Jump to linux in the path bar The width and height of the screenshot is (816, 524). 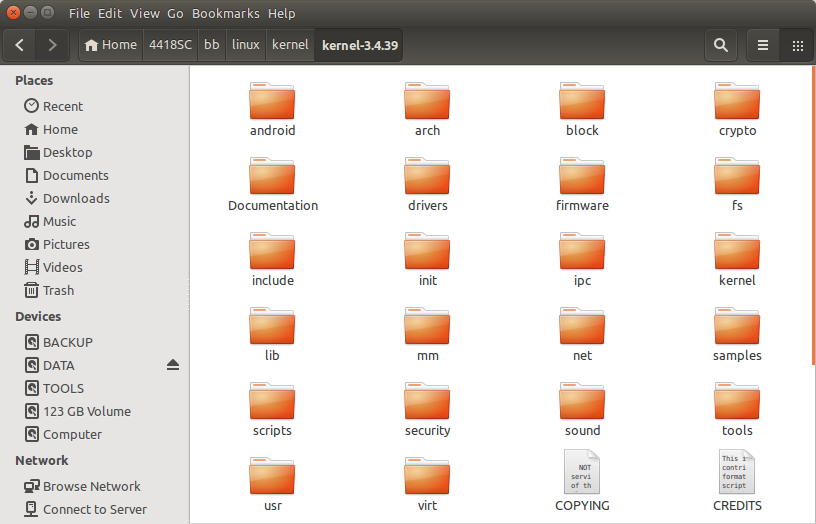click(x=245, y=45)
